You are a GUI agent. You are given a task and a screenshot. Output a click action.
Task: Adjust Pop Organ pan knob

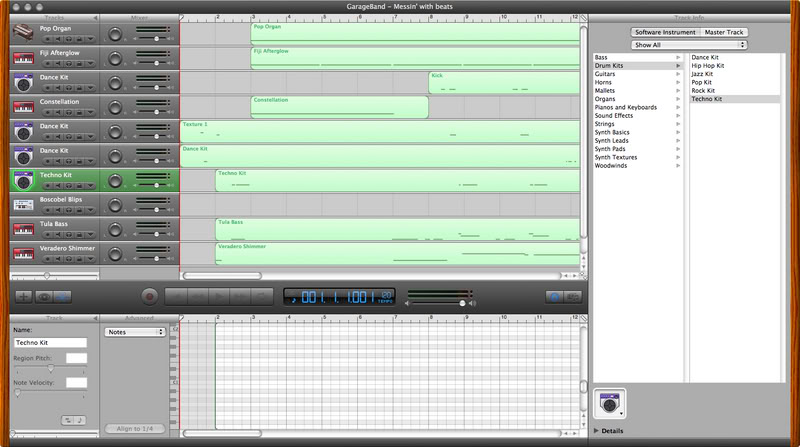[115, 34]
